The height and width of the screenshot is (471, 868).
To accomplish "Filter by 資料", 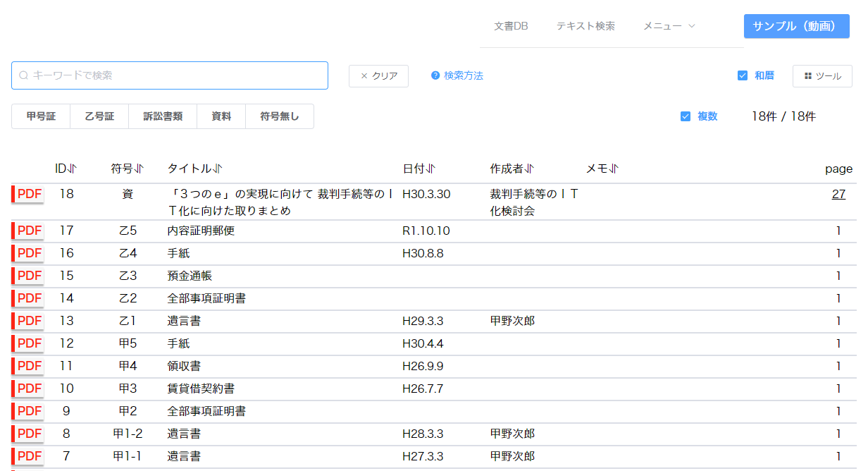I will 221,116.
